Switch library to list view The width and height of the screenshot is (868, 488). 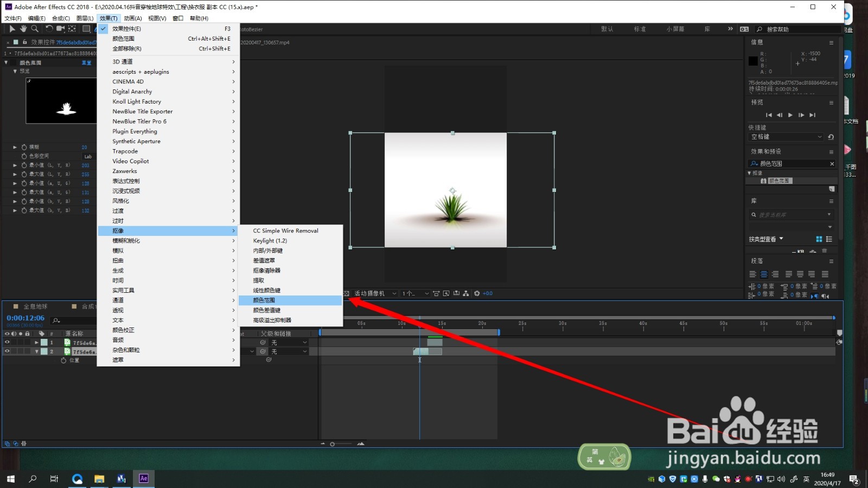pyautogui.click(x=829, y=239)
